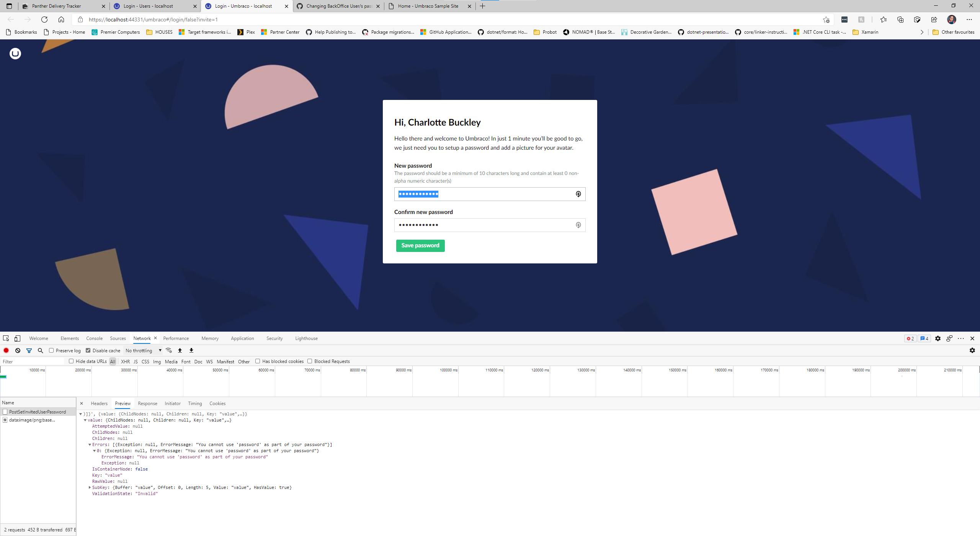
Task: Open network conditions settings
Action: pos(169,350)
